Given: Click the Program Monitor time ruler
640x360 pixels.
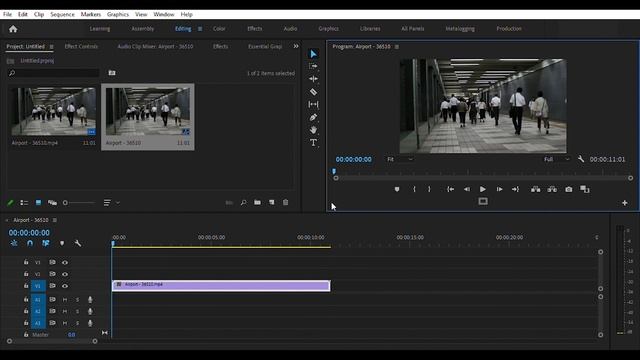Looking at the screenshot, I should [483, 172].
